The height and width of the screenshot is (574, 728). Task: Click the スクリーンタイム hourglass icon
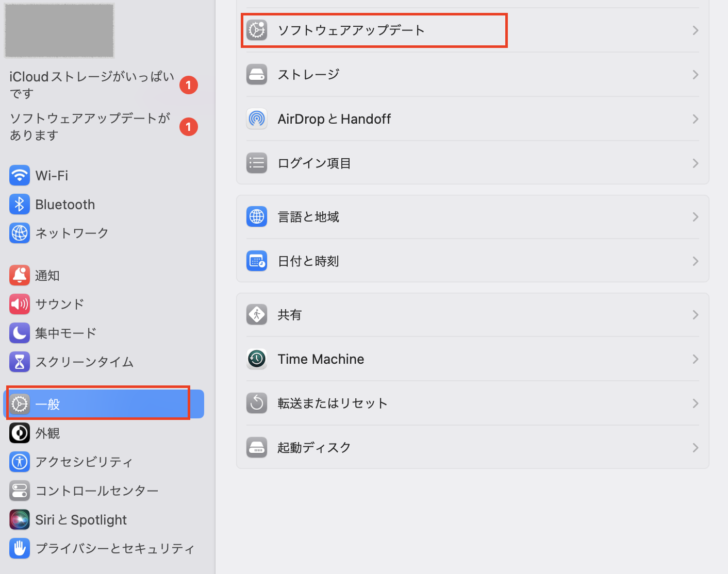point(20,362)
